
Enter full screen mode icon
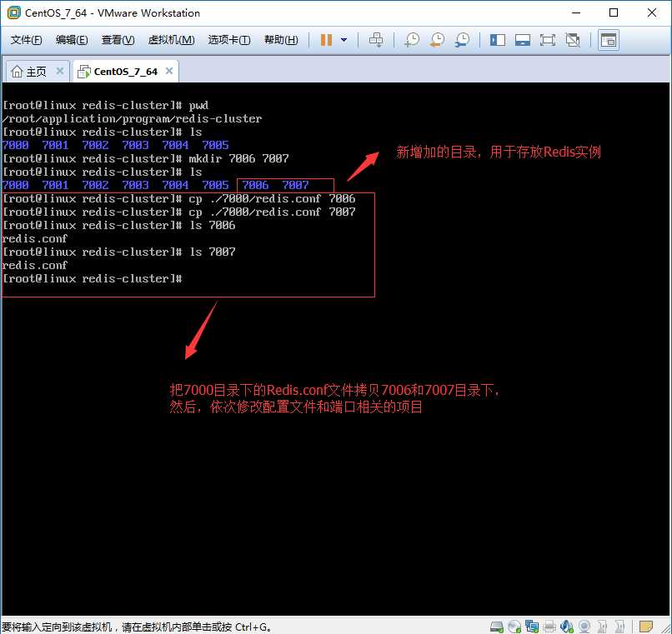548,40
